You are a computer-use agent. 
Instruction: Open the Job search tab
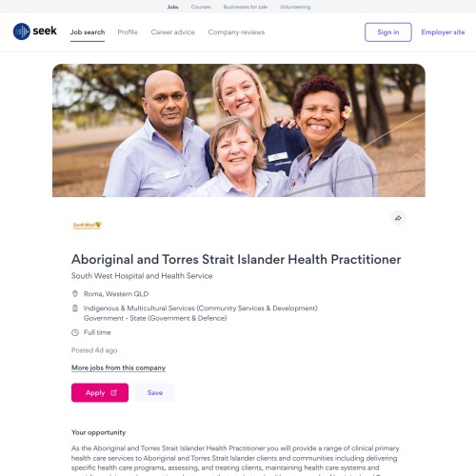pos(88,32)
